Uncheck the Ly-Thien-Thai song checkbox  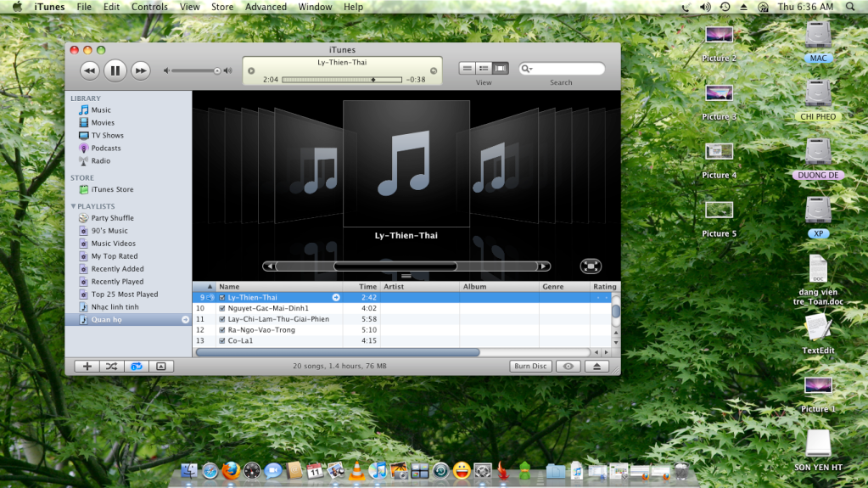click(x=222, y=297)
